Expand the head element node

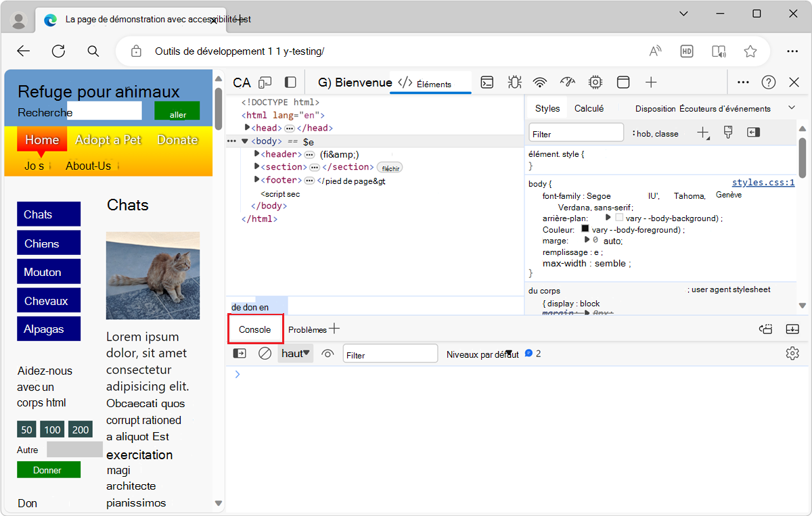click(x=248, y=127)
